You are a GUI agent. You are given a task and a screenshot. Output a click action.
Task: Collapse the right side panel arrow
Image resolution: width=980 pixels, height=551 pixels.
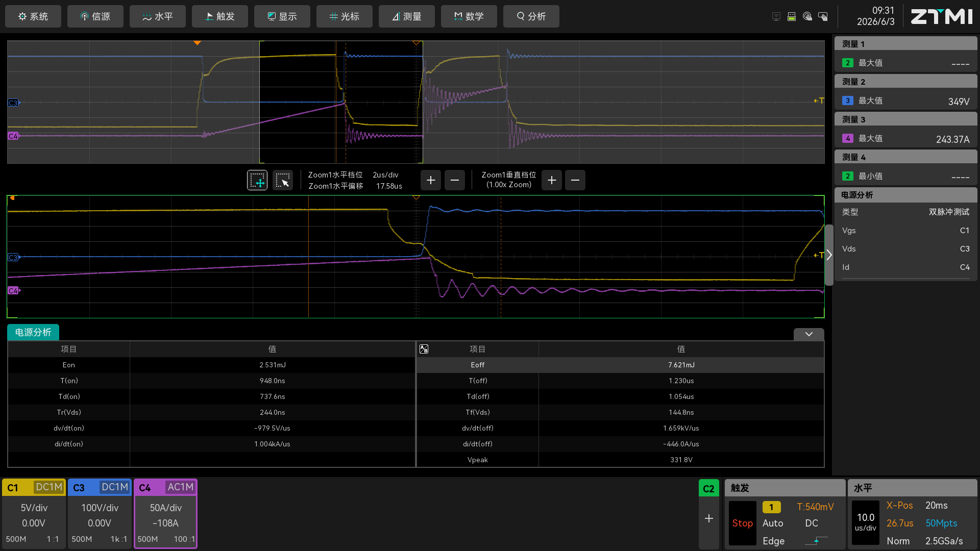point(829,255)
